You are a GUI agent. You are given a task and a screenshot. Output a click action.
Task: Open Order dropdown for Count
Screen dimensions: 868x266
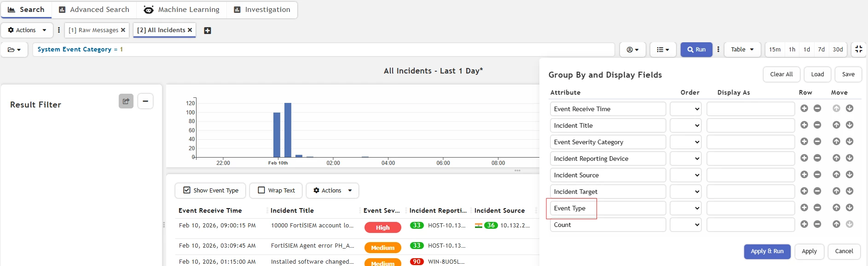coord(685,225)
